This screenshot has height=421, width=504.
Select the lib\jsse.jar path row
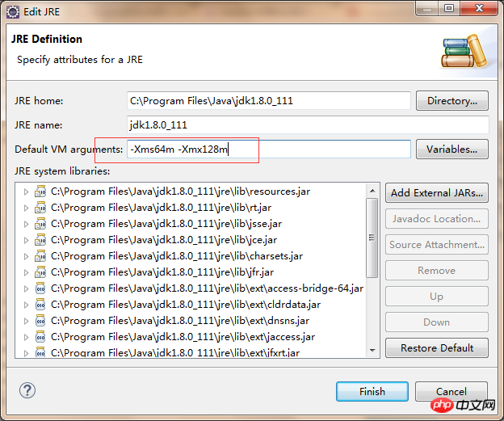coord(166,224)
